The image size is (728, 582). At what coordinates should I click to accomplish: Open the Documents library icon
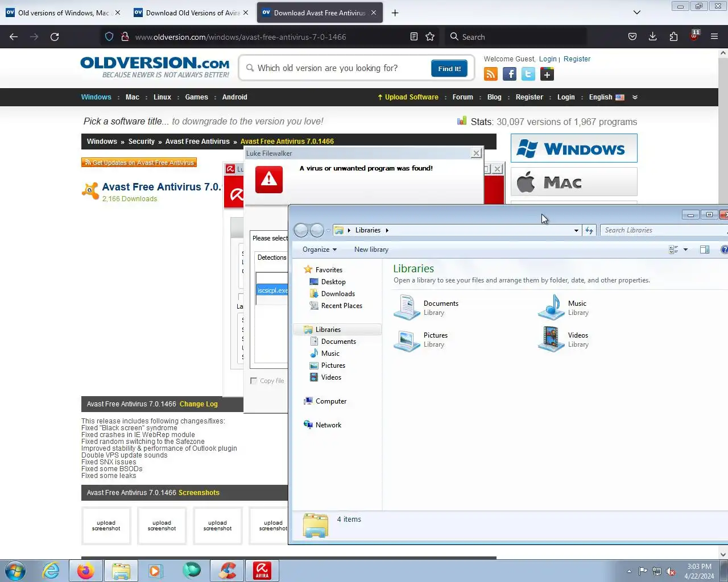[407, 307]
